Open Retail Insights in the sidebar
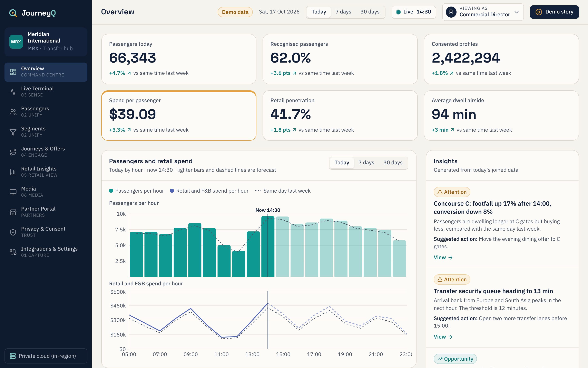 pos(46,172)
